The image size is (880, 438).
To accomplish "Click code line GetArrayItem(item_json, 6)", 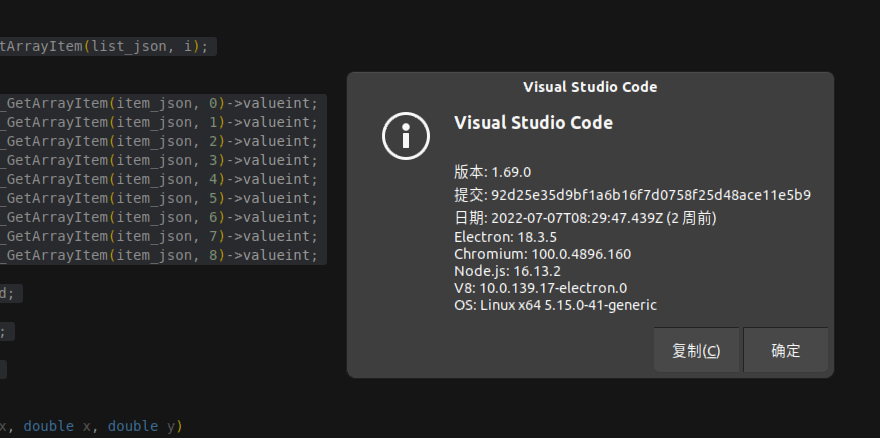I will [159, 217].
